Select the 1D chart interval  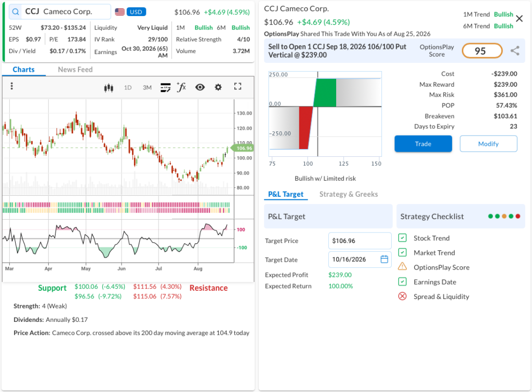pyautogui.click(x=128, y=88)
